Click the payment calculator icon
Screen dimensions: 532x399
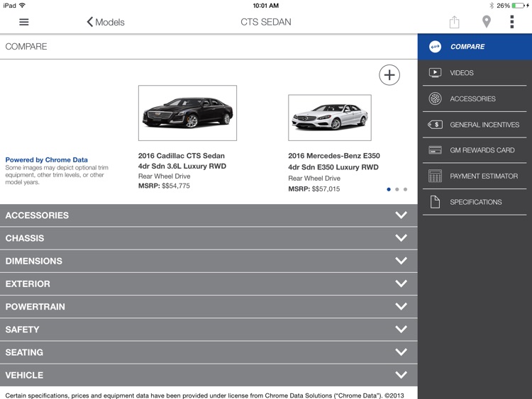coord(435,176)
